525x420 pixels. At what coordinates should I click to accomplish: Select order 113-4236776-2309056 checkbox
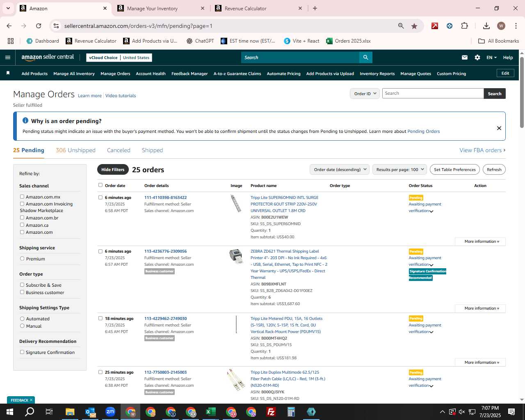pos(100,251)
